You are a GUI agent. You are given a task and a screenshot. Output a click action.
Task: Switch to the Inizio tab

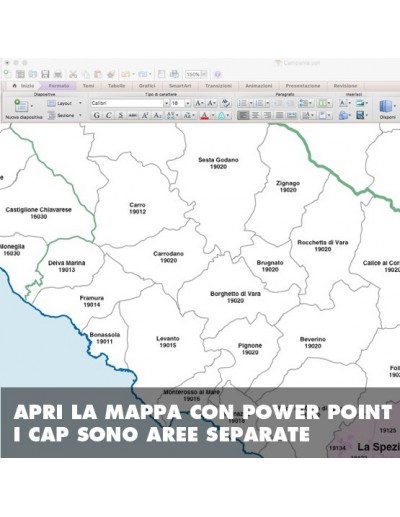pos(24,86)
